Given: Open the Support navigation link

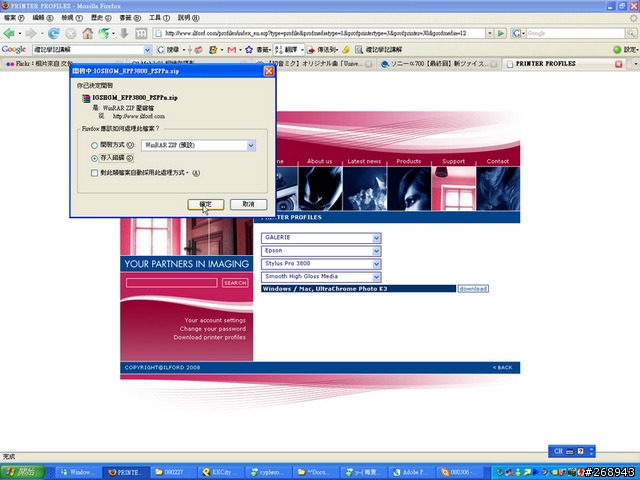Looking at the screenshot, I should pyautogui.click(x=453, y=161).
